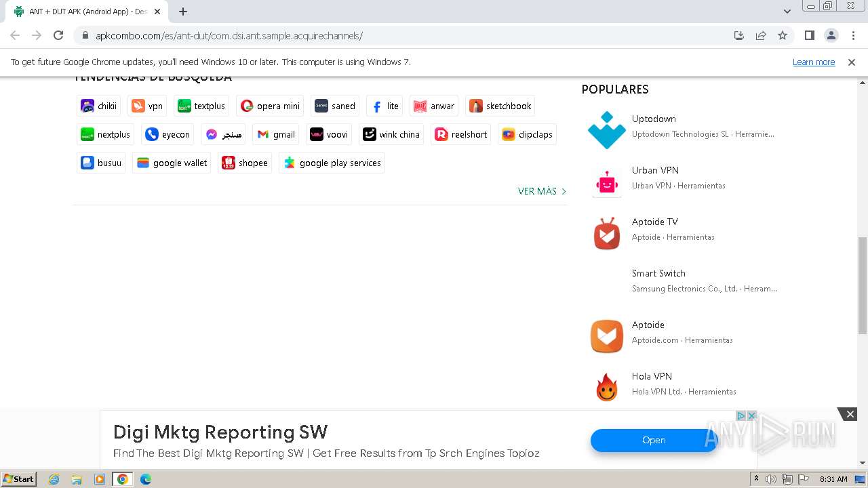The height and width of the screenshot is (488, 868).
Task: Open the Aptoide TV title link
Action: 655,222
